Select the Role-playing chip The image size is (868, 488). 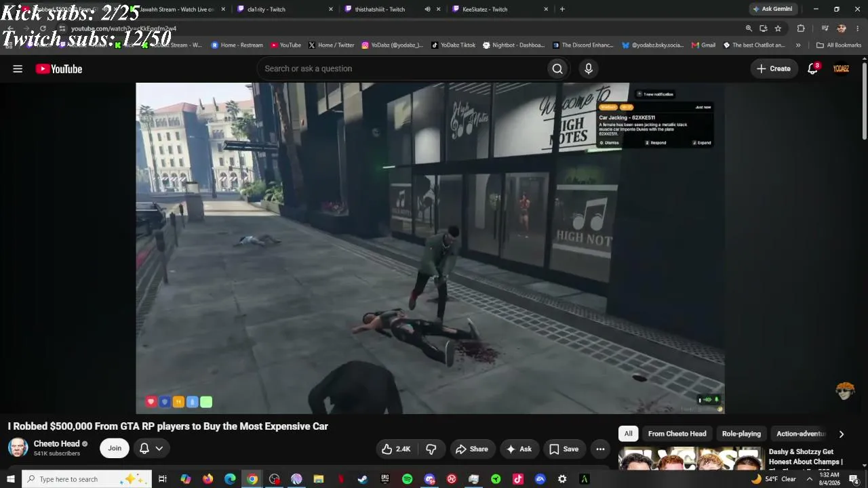(741, 434)
